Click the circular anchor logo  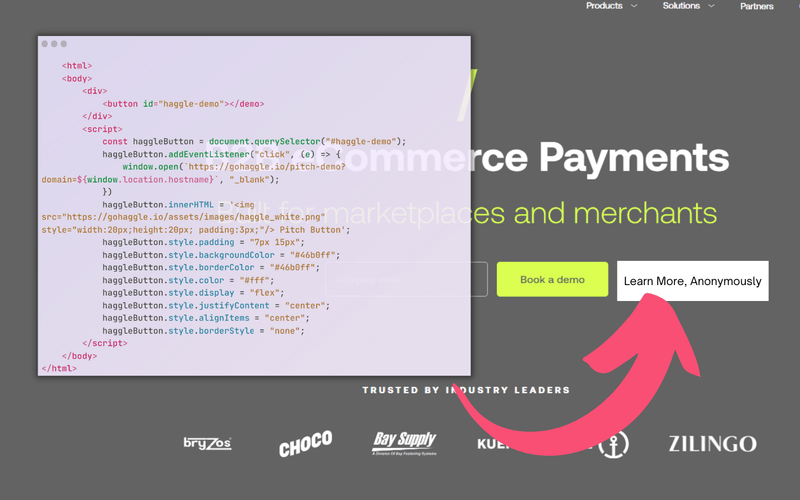coord(613,445)
